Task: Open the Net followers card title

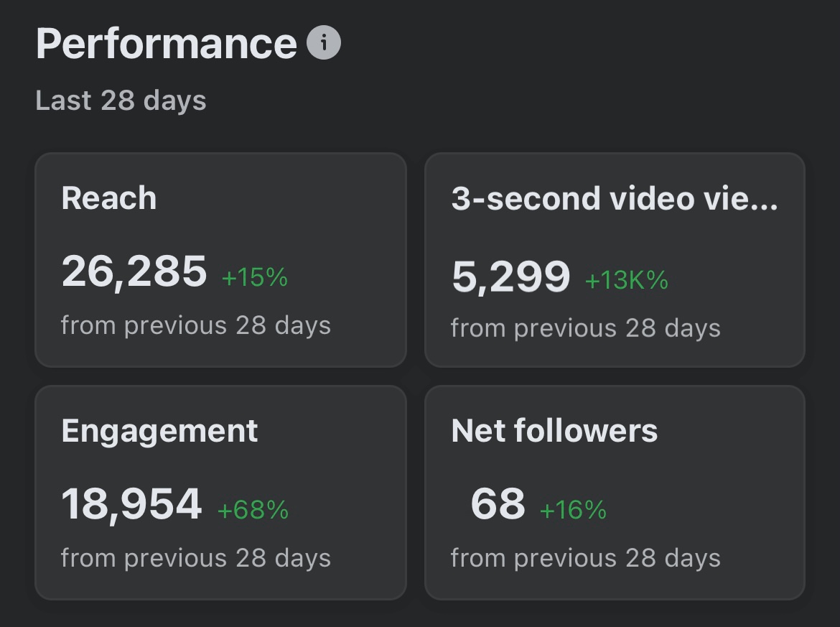Action: (554, 431)
